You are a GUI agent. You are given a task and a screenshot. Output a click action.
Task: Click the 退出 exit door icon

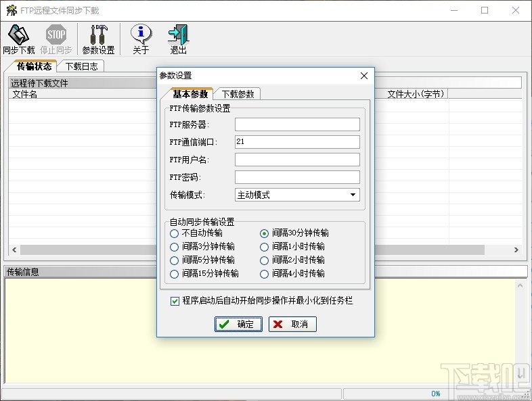pos(179,39)
